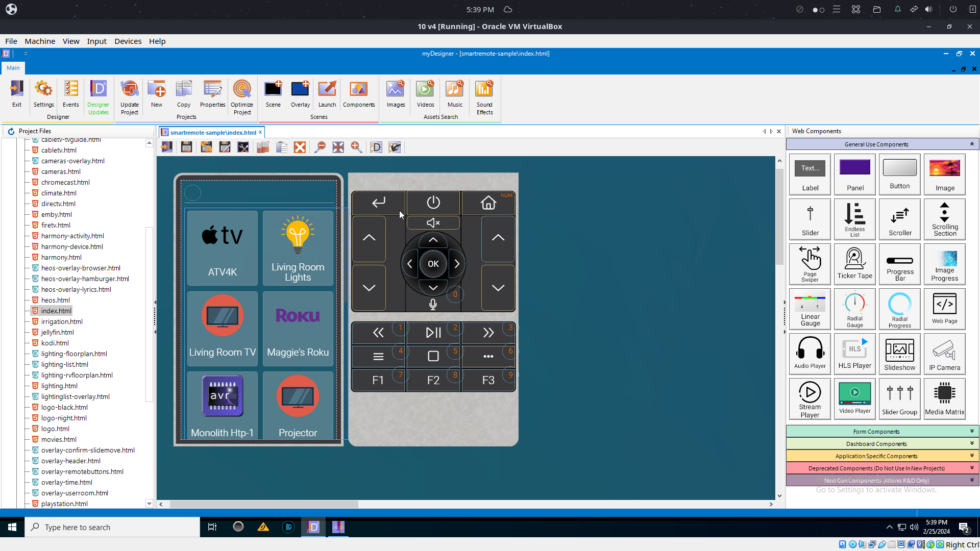
Task: Select the Label web component
Action: 810,174
